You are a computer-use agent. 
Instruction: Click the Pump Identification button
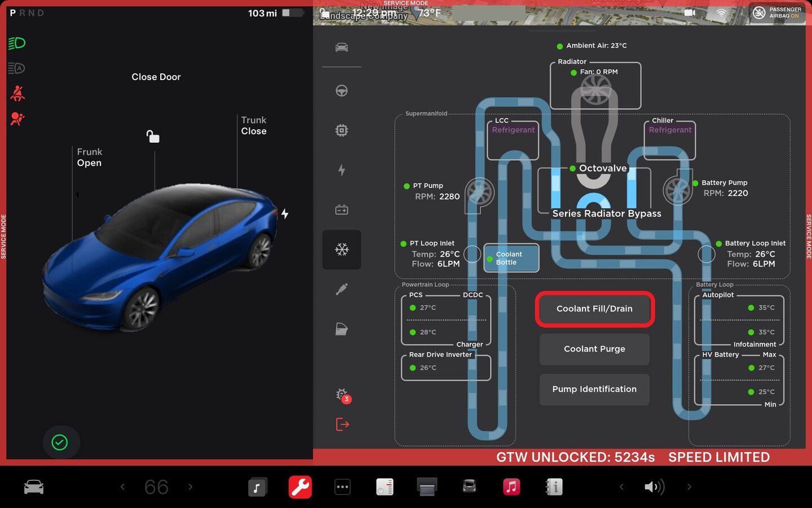[594, 389]
